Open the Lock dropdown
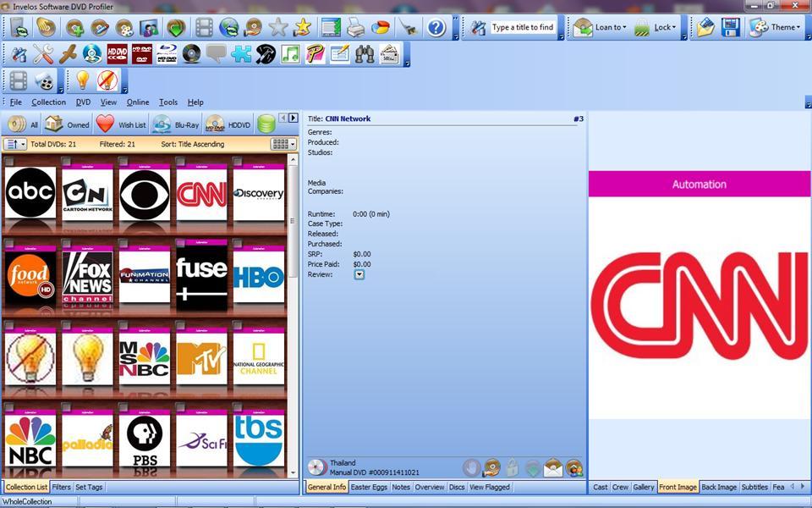This screenshot has height=508, width=812. point(656,27)
